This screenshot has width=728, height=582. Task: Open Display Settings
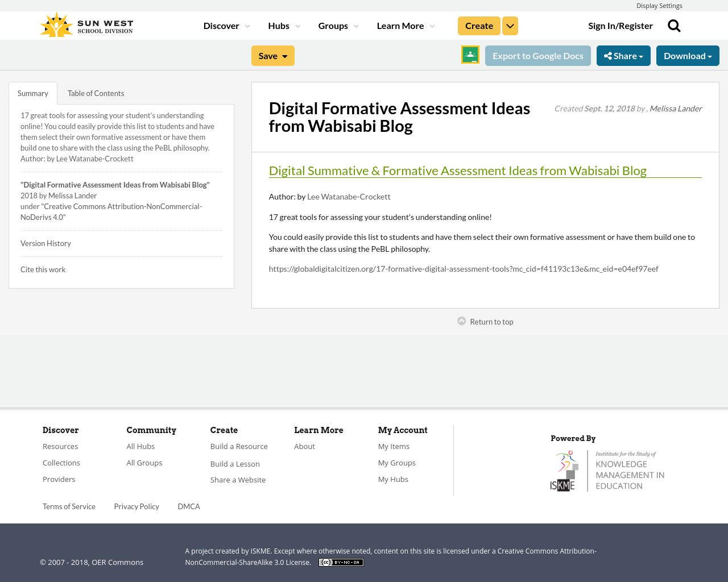tap(659, 5)
